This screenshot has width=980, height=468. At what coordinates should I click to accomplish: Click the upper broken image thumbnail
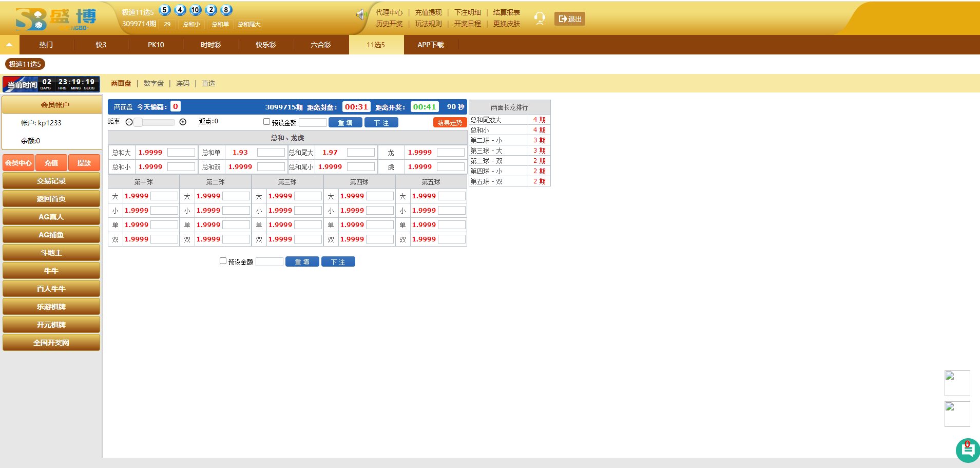(x=957, y=383)
